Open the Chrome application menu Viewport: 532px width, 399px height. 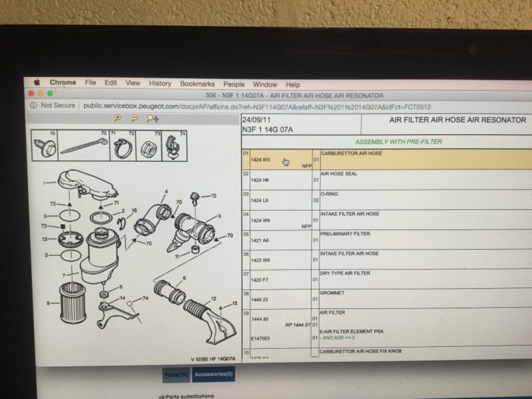coord(63,82)
